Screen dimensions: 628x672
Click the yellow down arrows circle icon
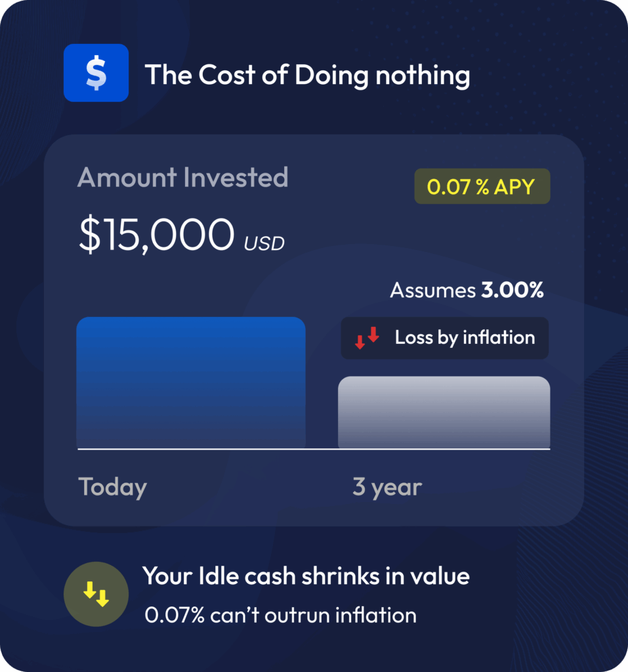click(x=96, y=594)
